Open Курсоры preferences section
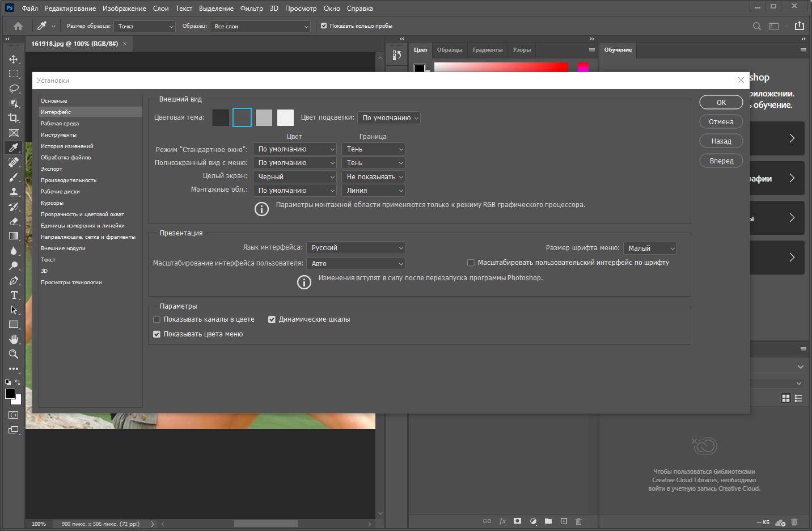Screen dimensions: 812x531 (90, 203)
